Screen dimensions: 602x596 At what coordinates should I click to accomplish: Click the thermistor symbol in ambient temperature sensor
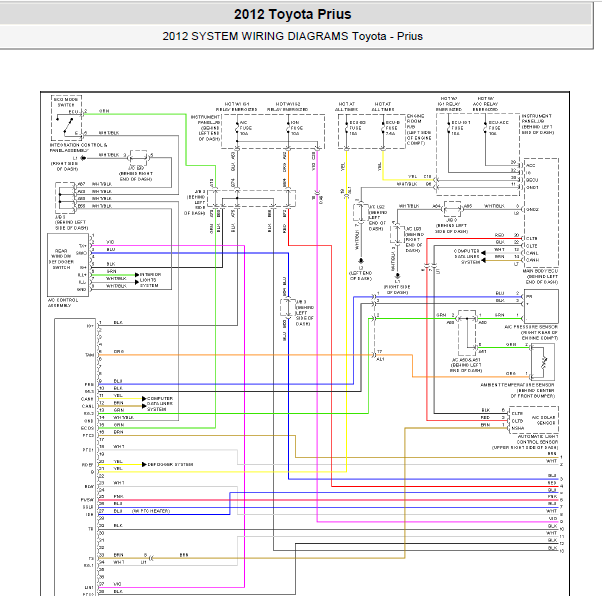point(544,362)
